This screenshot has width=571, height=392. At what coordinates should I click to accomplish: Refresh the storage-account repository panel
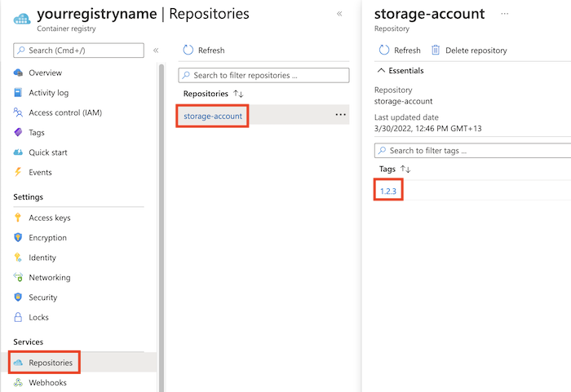[400, 51]
